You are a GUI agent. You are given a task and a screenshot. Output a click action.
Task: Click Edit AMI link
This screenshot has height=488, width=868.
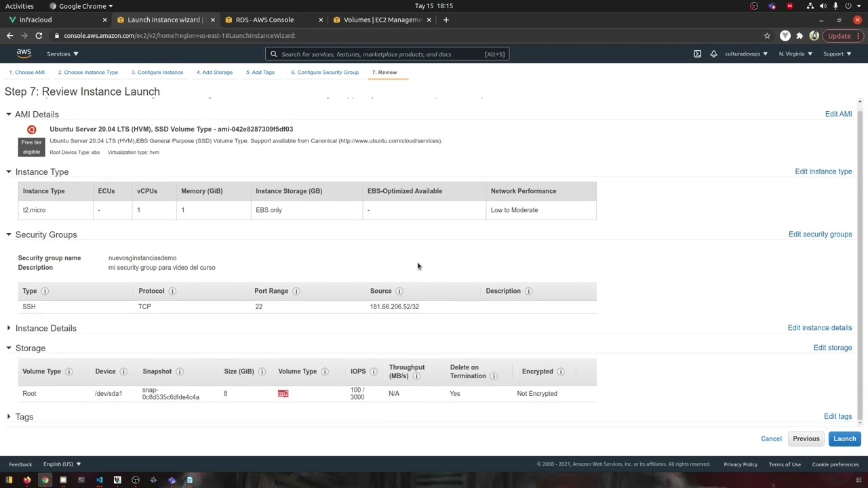point(838,115)
